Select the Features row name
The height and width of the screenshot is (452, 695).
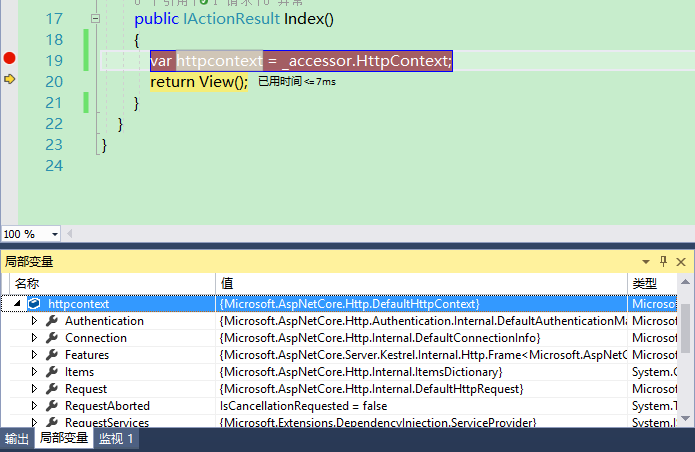pos(87,355)
